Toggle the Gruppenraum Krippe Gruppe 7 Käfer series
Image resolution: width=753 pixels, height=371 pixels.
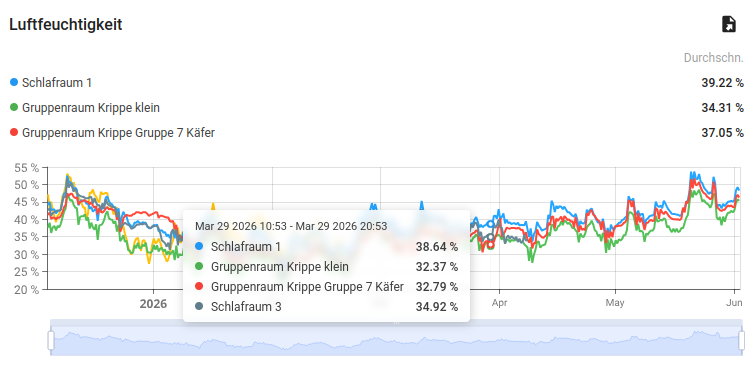[112, 133]
